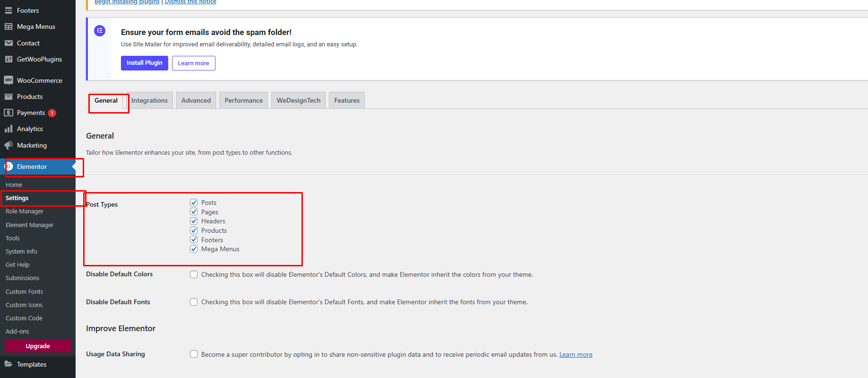
Task: Click the Install Plugin button
Action: click(x=145, y=63)
